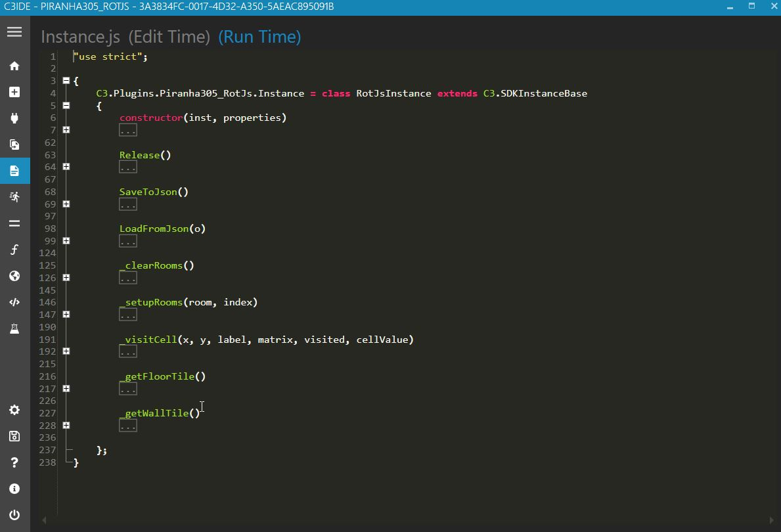Image resolution: width=781 pixels, height=532 pixels.
Task: Open the equals conditions sidebar icon
Action: [x=14, y=223]
